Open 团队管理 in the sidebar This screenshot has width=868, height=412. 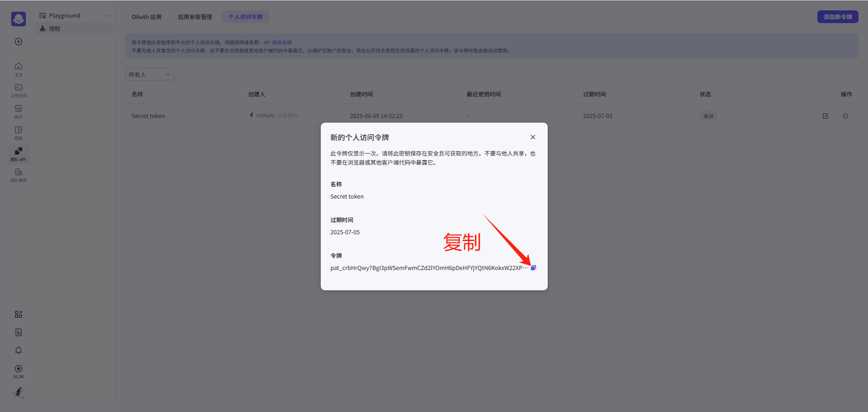tap(18, 175)
